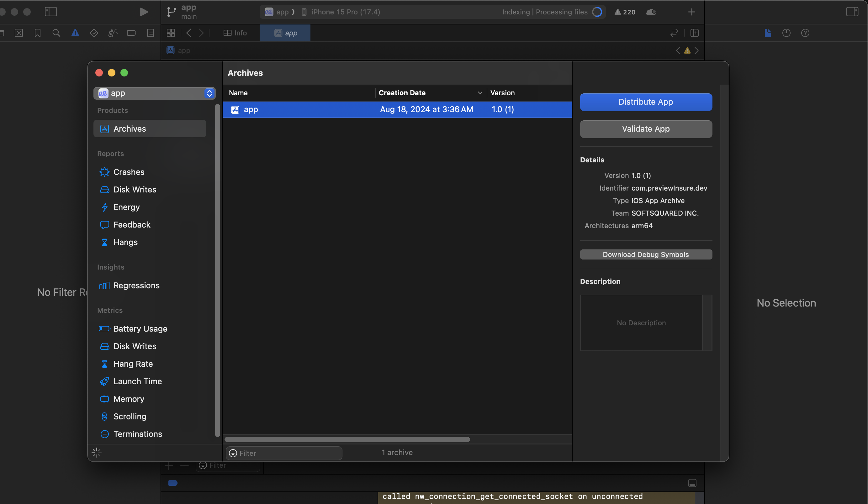
Task: Open the app product selector dropdown
Action: coord(154,93)
